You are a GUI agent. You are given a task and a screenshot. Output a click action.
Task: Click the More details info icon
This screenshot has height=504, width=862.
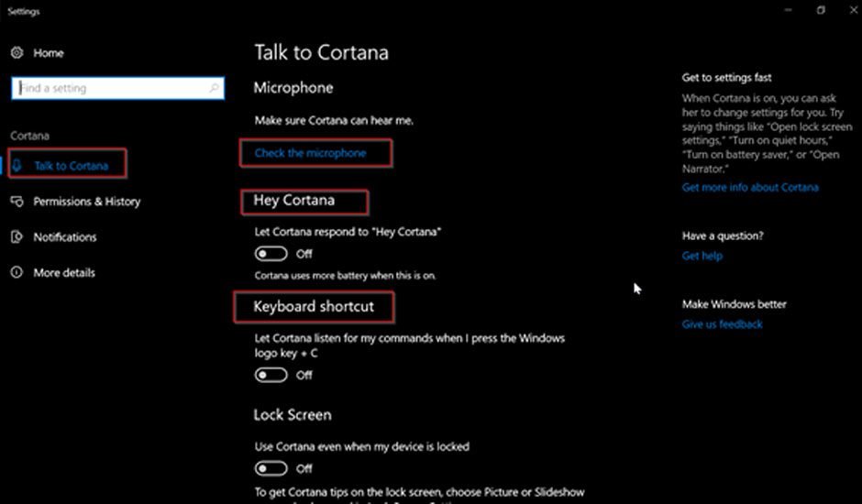click(17, 272)
